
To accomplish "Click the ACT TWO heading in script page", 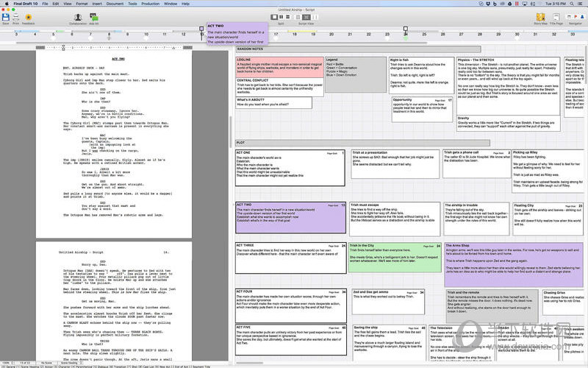I will pyautogui.click(x=118, y=59).
